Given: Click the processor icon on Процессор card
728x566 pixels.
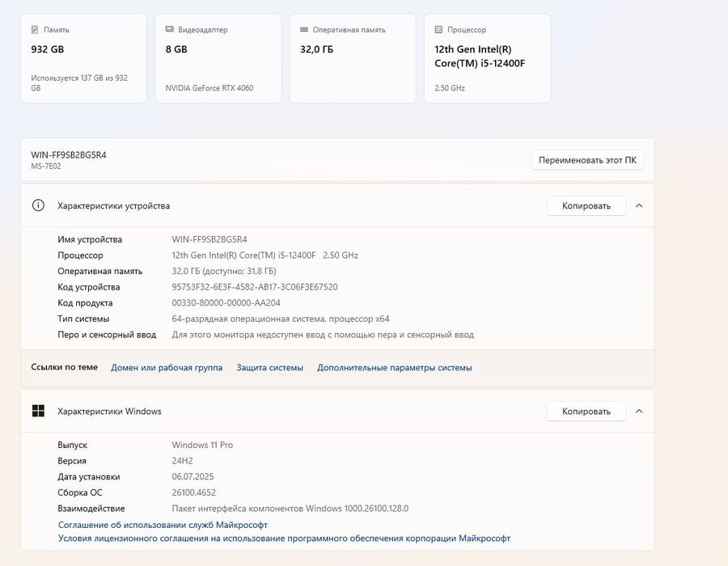Looking at the screenshot, I should pyautogui.click(x=438, y=30).
